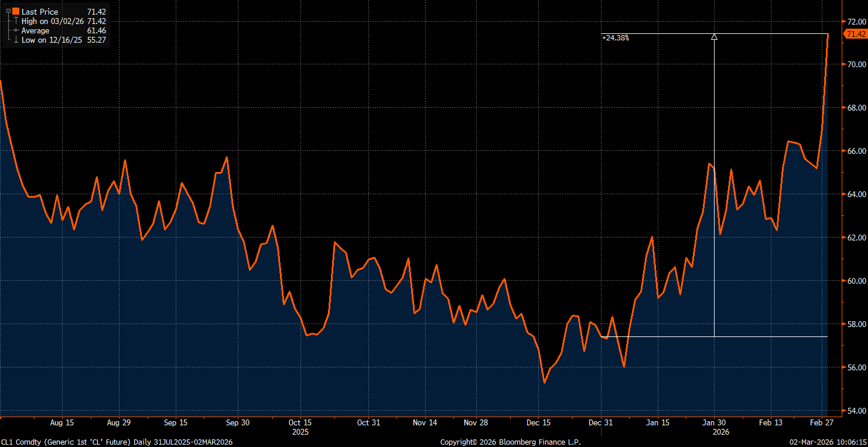Click the Average marker icon in legend

(16, 30)
